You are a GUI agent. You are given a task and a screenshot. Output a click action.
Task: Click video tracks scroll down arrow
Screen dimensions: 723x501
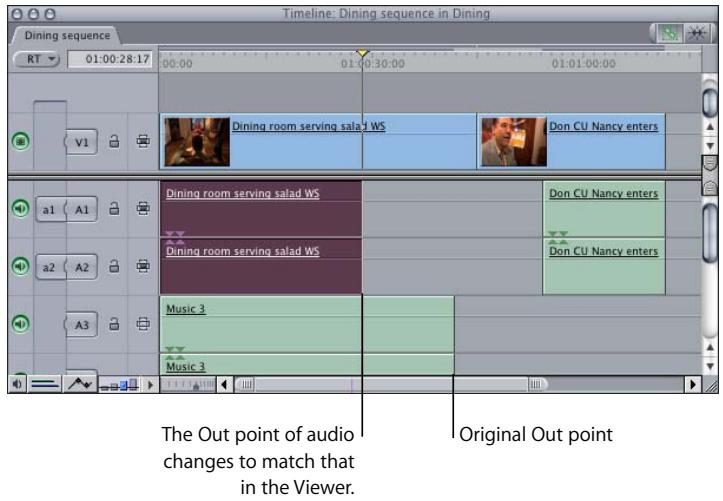pyautogui.click(x=710, y=146)
